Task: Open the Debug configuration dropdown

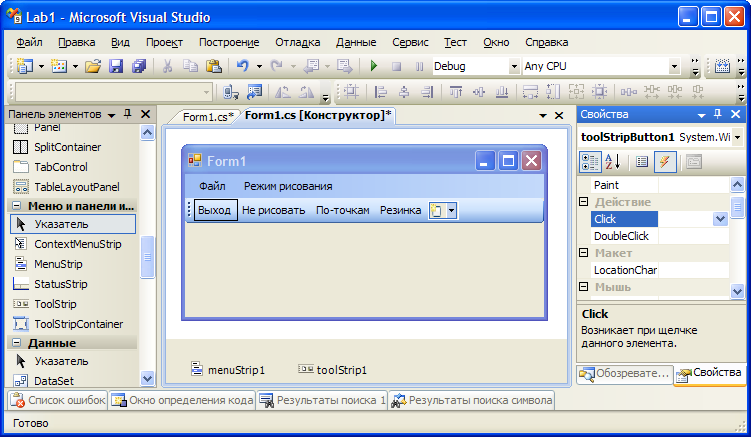Action: 514,66
